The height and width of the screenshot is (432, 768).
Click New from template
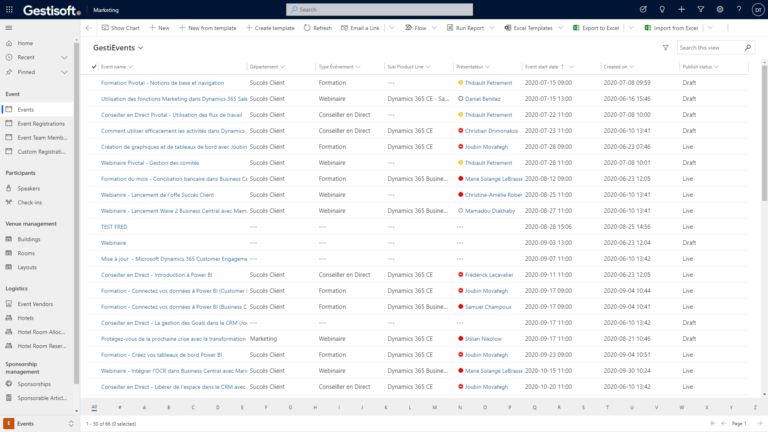click(x=208, y=28)
